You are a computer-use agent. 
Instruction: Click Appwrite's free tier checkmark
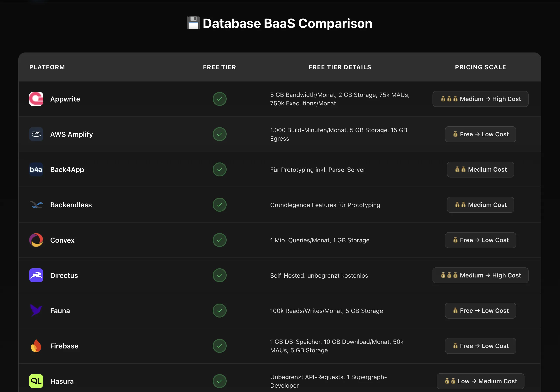click(x=219, y=99)
